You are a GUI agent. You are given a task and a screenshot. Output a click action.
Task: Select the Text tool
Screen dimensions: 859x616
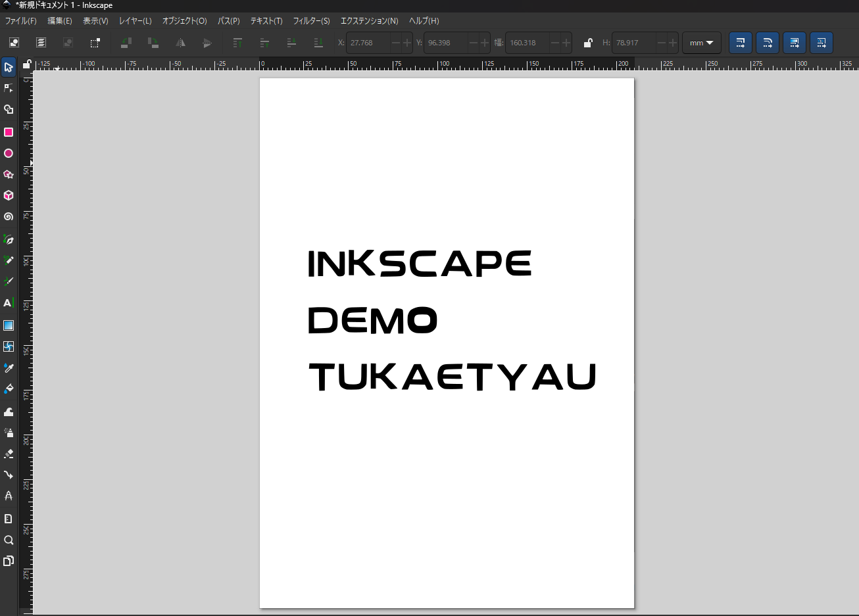click(x=9, y=303)
